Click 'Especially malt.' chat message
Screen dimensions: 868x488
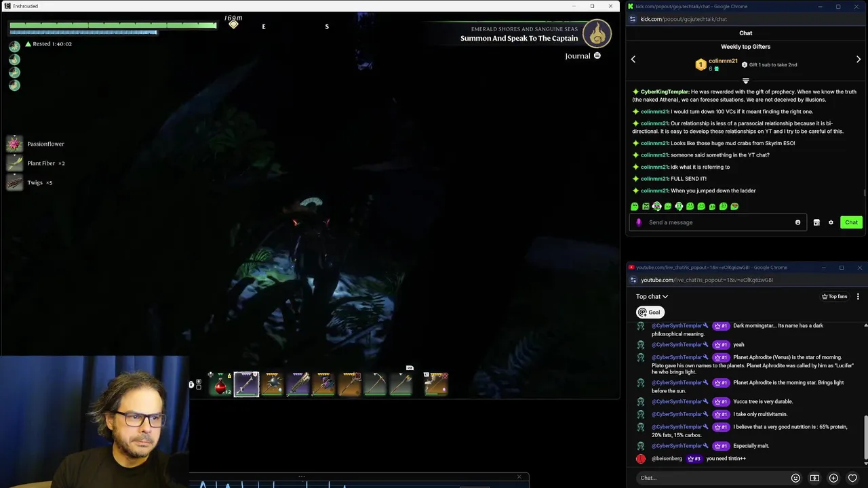(x=751, y=446)
